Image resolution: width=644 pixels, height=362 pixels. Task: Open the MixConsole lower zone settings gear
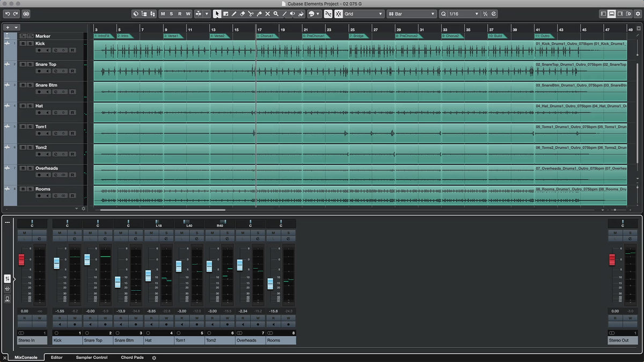point(154,358)
